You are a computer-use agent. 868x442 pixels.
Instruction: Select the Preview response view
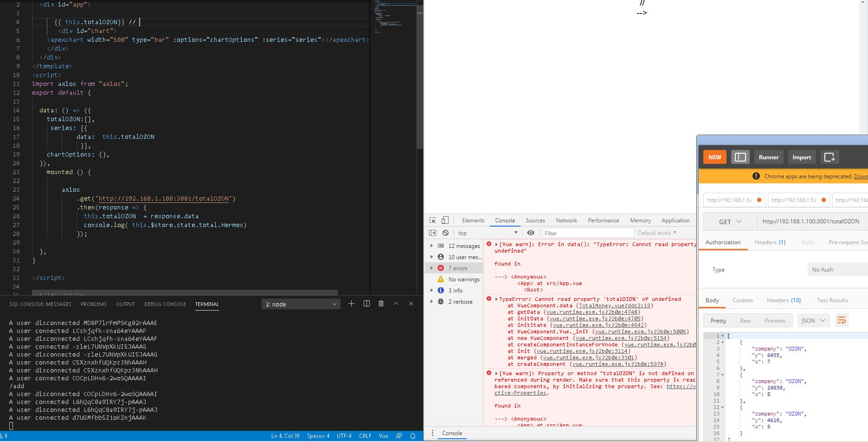(x=775, y=320)
